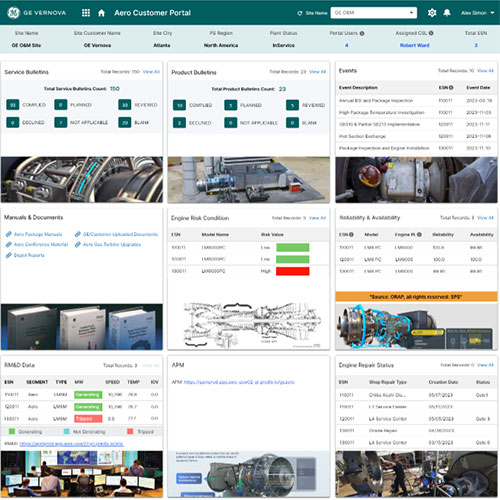Viewport: 500px width, 500px height.
Task: Select 'High Package Temperature Investigation' event
Action: pos(416,112)
